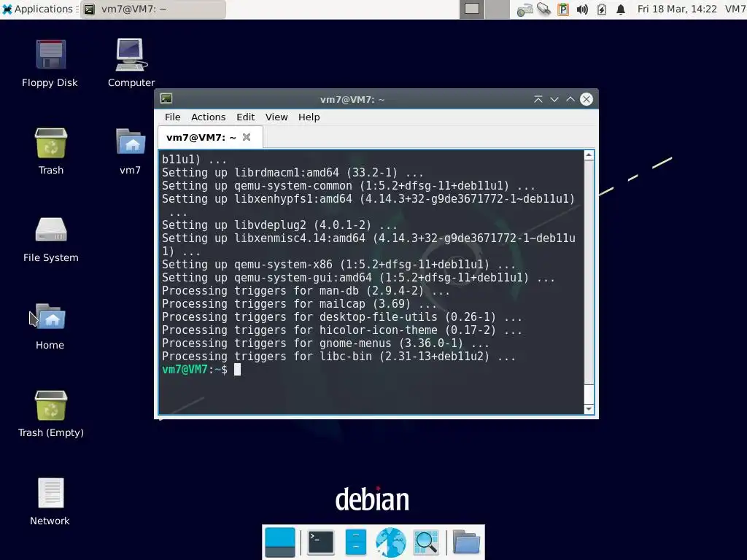
Task: Click the line 'Setting up qemu-system-common'
Action: (348, 186)
